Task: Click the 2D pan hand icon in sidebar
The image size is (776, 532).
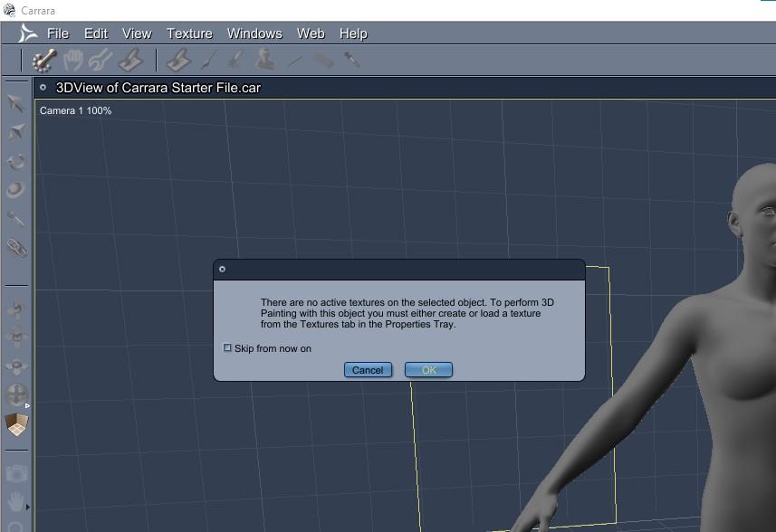Action: 15,502
